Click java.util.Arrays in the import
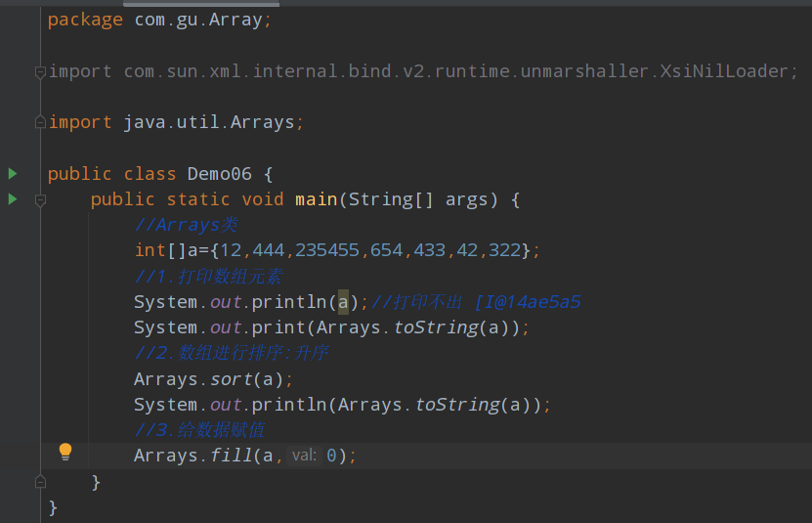This screenshot has width=812, height=523. click(x=209, y=122)
